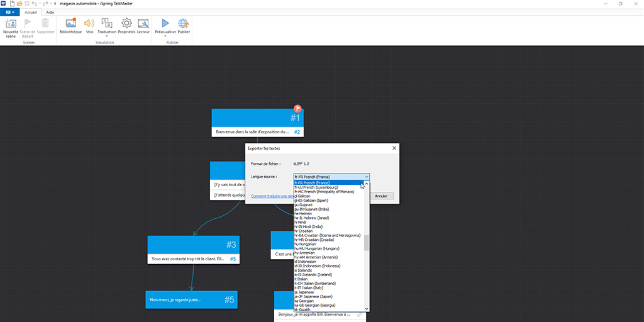Image resolution: width=644 pixels, height=322 pixels.
Task: Select hu-HU Hungarian (Hungary)
Action: pyautogui.click(x=328, y=248)
